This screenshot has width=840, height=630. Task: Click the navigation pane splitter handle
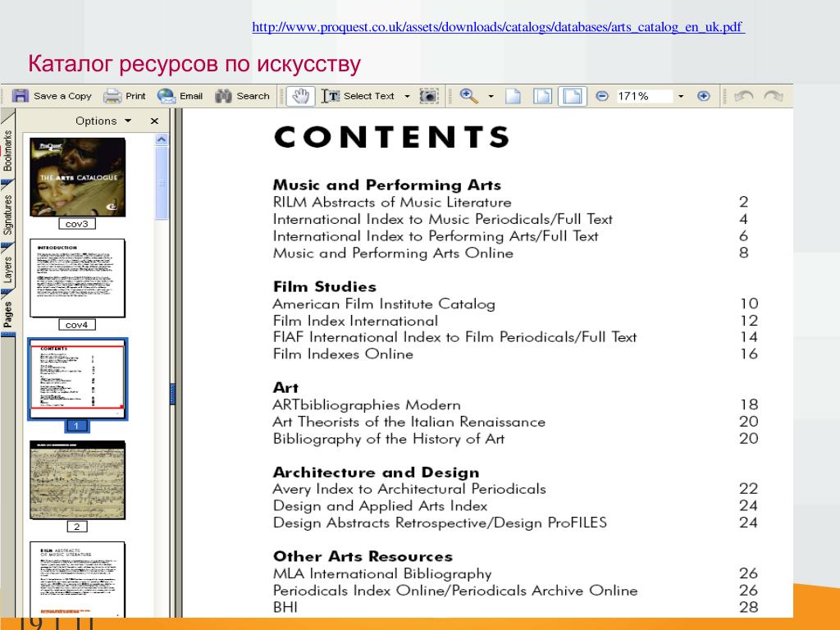(x=172, y=394)
